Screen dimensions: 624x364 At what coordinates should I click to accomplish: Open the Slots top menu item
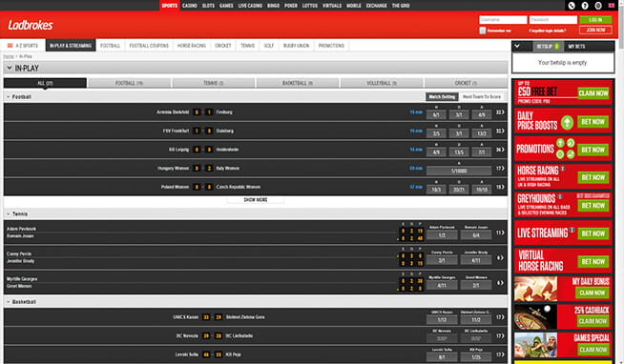(208, 6)
